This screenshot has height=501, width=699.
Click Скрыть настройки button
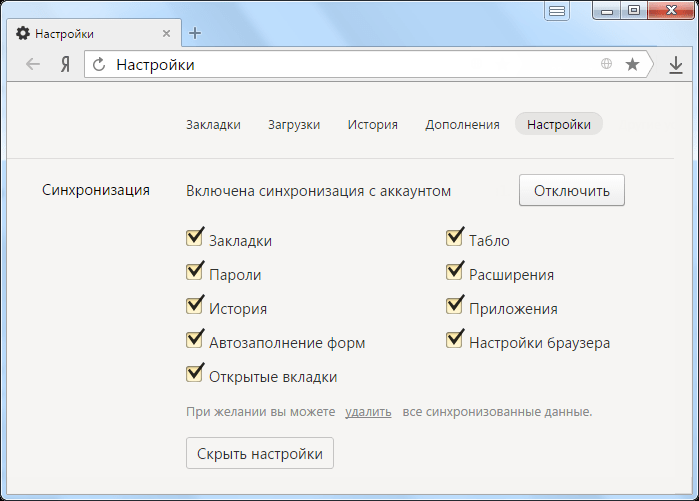click(x=260, y=453)
